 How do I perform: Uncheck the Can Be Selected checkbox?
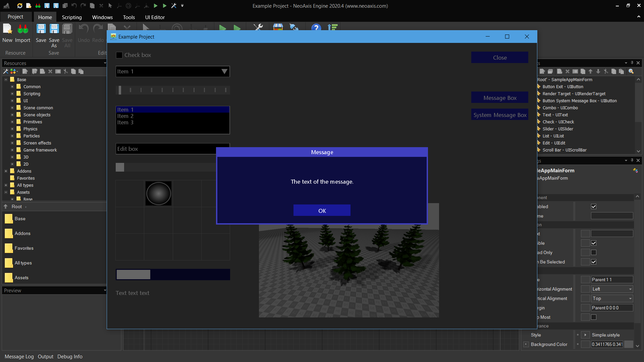tap(593, 262)
